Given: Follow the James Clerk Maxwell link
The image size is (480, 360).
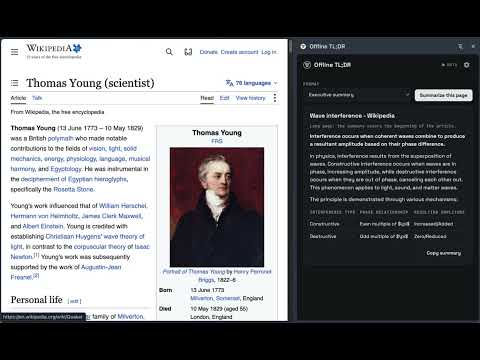Looking at the screenshot, I should pos(111,216).
